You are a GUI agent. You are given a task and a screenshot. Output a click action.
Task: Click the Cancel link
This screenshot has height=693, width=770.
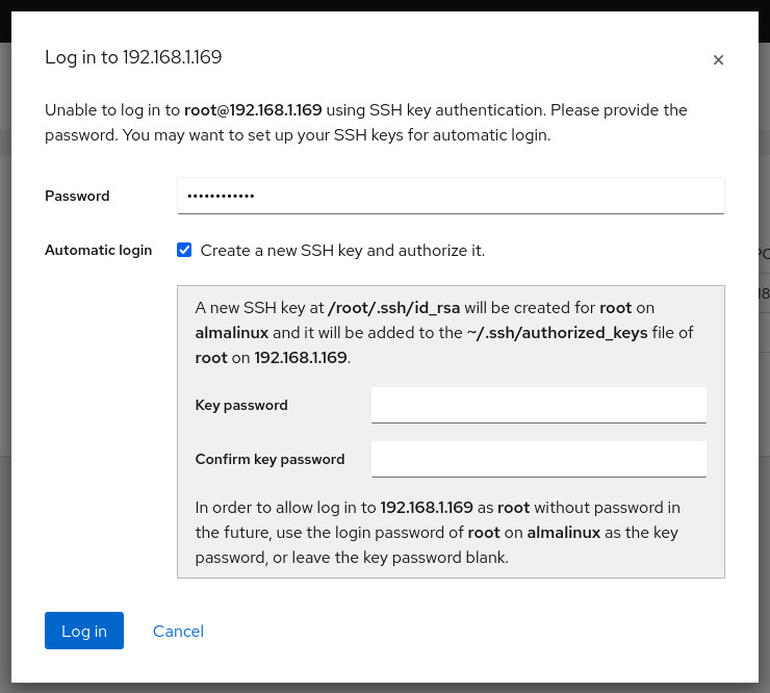tap(178, 631)
